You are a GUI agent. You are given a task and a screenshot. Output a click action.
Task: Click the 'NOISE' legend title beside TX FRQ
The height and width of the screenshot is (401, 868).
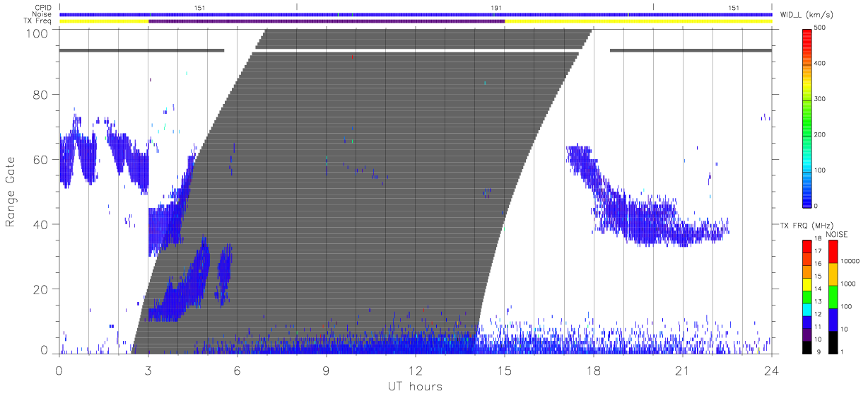coord(837,234)
